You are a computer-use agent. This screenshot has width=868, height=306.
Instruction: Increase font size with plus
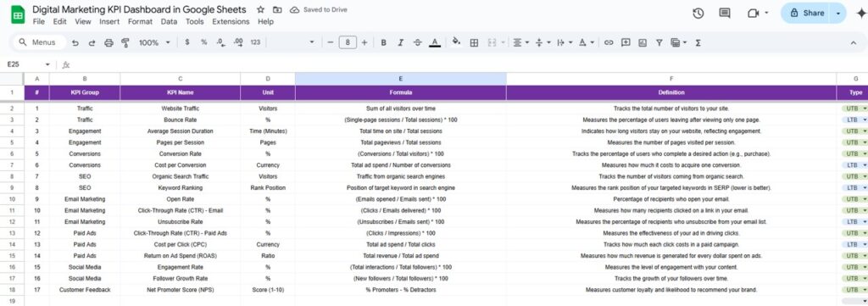(x=364, y=42)
